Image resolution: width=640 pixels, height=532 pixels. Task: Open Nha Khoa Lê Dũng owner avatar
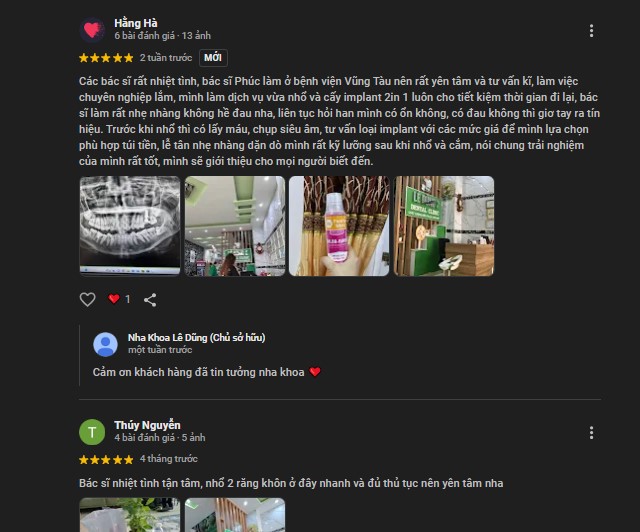[105, 344]
